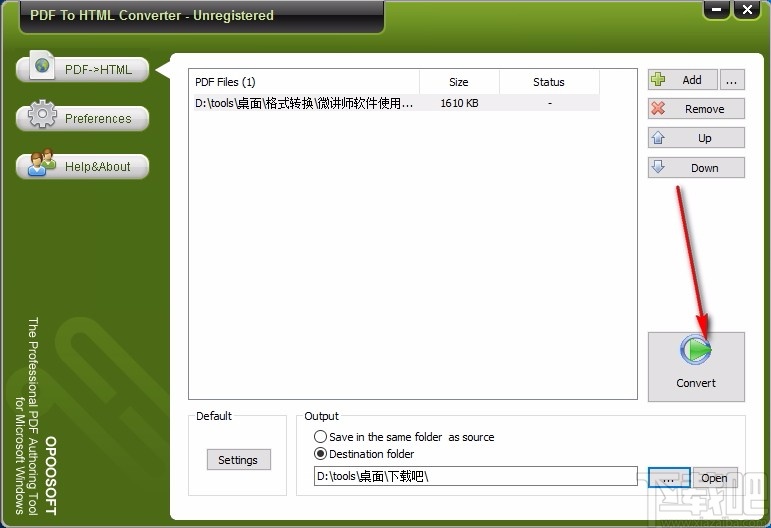Click the Remove button label

[x=705, y=109]
